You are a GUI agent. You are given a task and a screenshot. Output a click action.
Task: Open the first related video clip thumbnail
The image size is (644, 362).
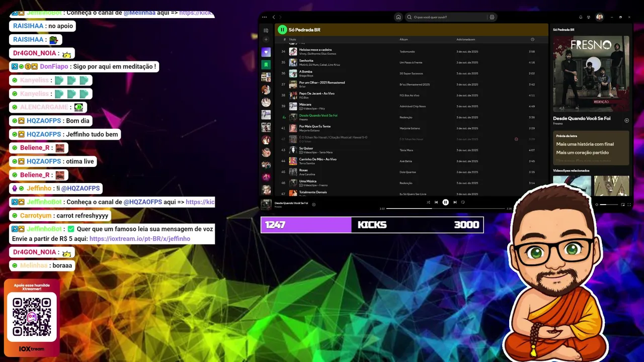(572, 186)
